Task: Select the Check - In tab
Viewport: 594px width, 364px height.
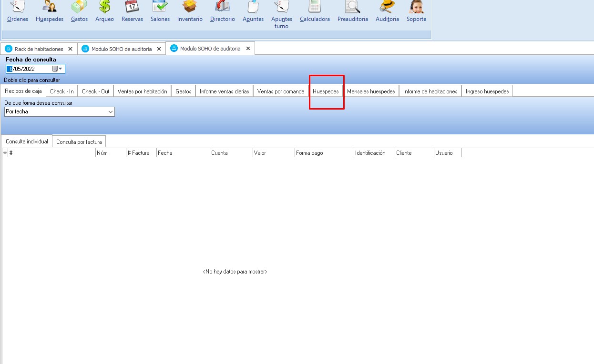Action: pyautogui.click(x=61, y=91)
